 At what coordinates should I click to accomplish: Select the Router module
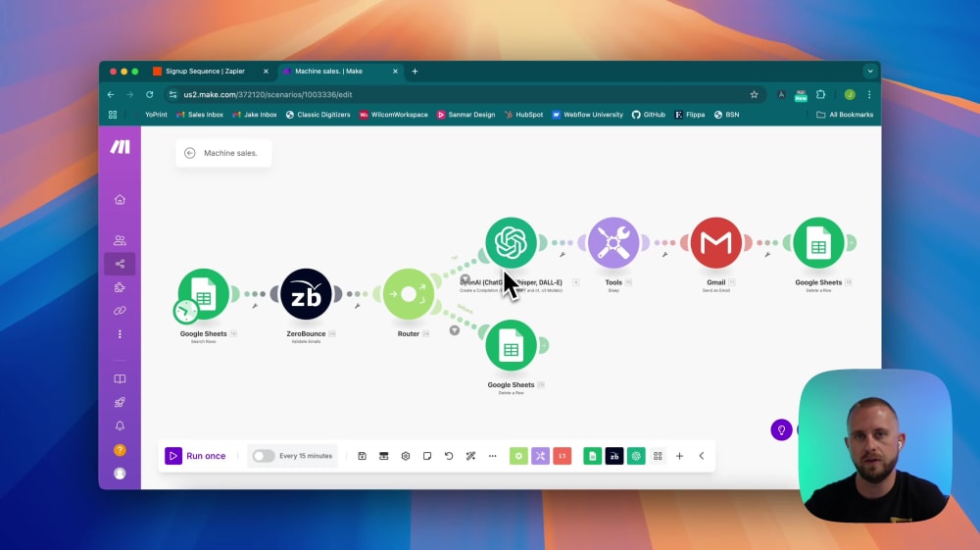pyautogui.click(x=409, y=294)
